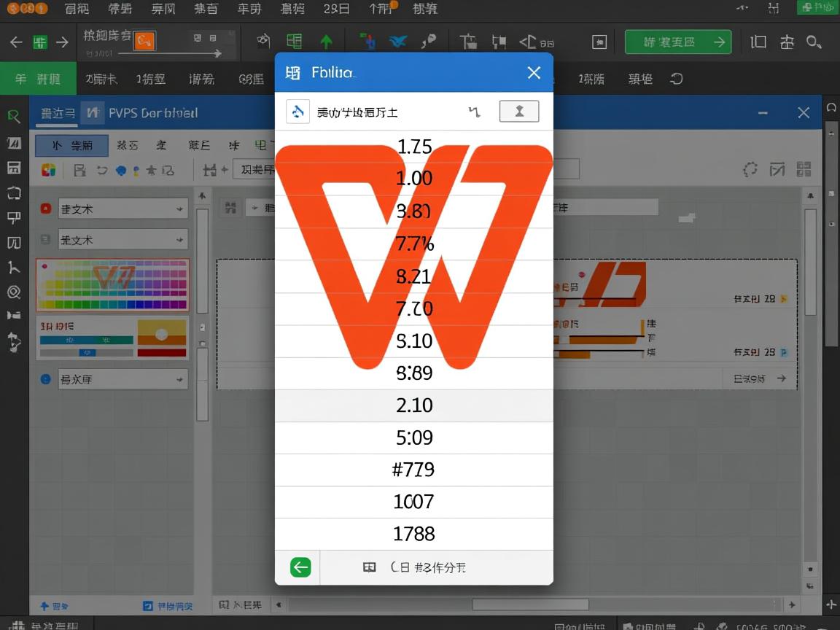This screenshot has height=630, width=840.
Task: Select the topmost tool icon in the left sidebar
Action: 15,115
